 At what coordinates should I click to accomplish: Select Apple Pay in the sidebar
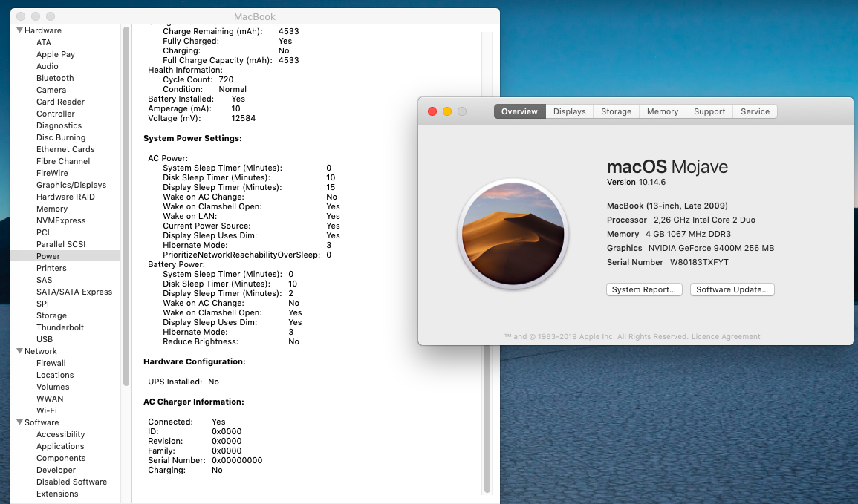(x=56, y=54)
